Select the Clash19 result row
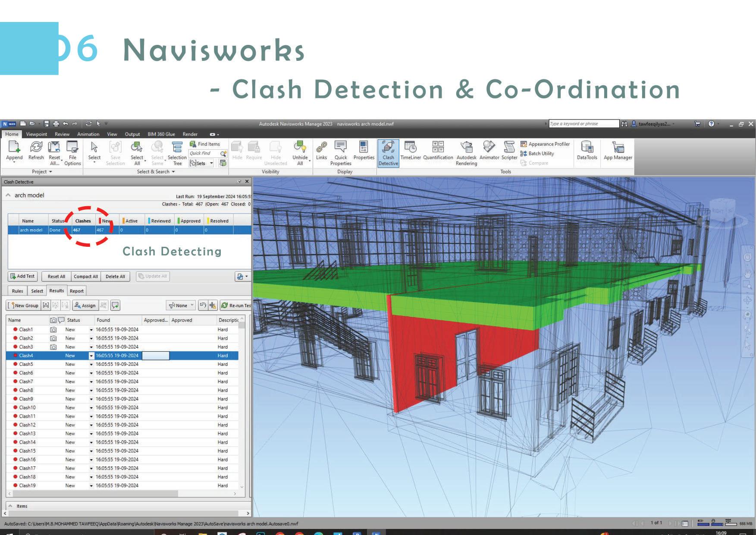The width and height of the screenshot is (756, 535). point(122,485)
